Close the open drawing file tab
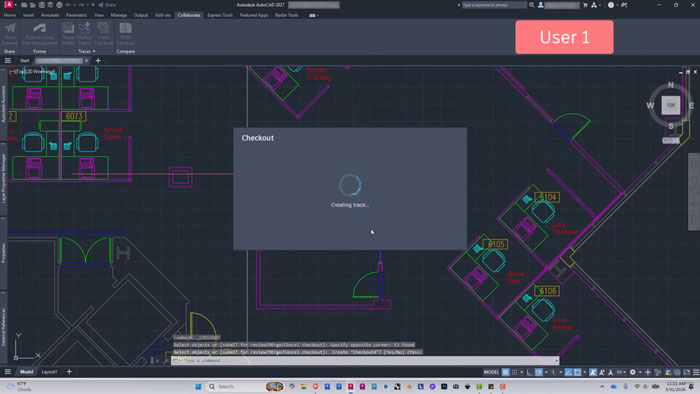Image resolution: width=700 pixels, height=394 pixels. (x=87, y=61)
